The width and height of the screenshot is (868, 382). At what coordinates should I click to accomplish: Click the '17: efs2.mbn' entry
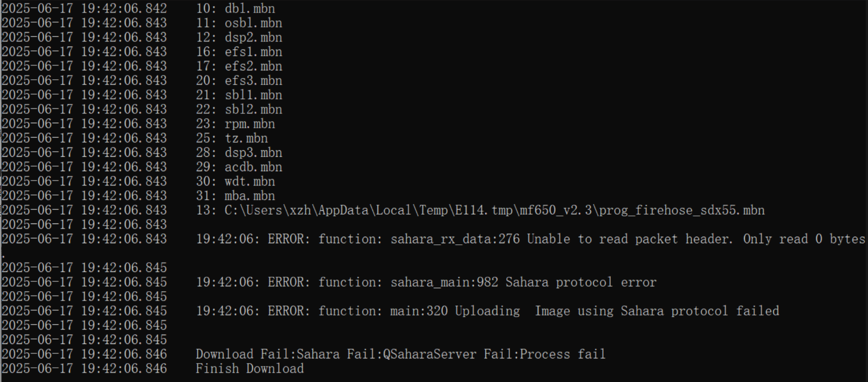(x=239, y=66)
